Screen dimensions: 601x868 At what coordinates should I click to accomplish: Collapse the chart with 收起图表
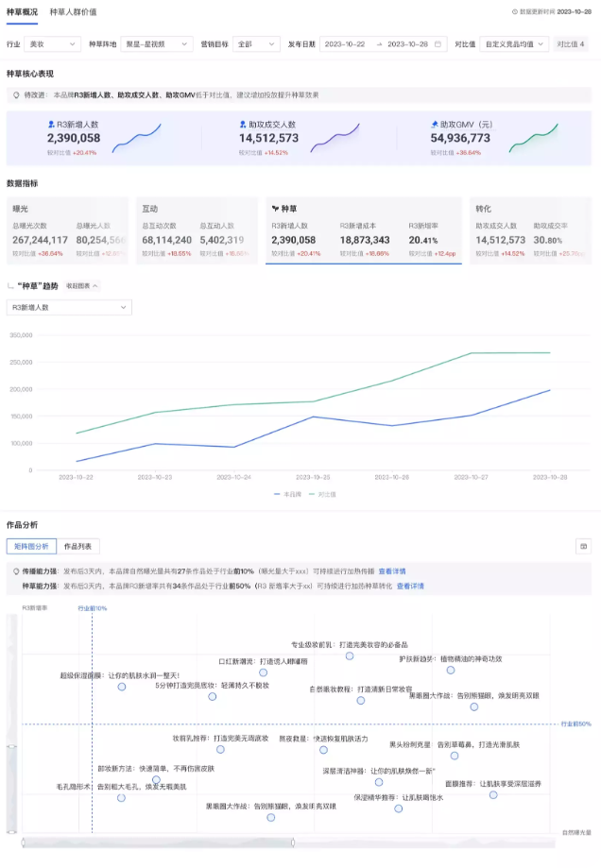(82, 285)
